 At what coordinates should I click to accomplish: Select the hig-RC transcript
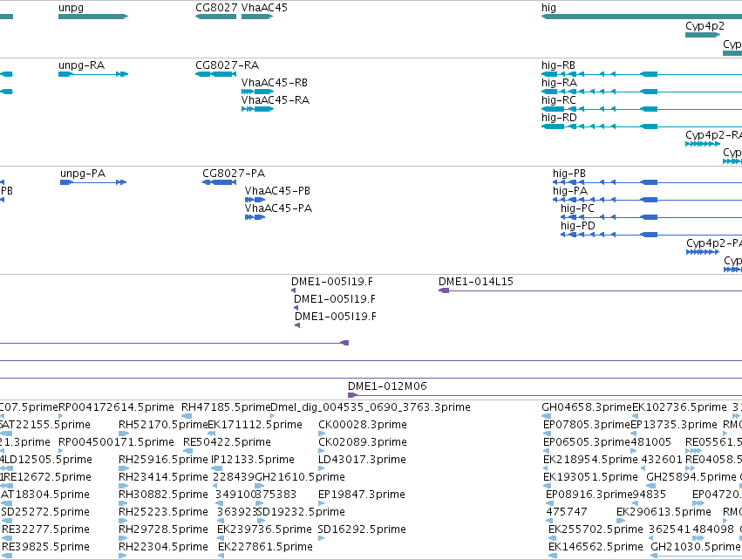pos(641,109)
